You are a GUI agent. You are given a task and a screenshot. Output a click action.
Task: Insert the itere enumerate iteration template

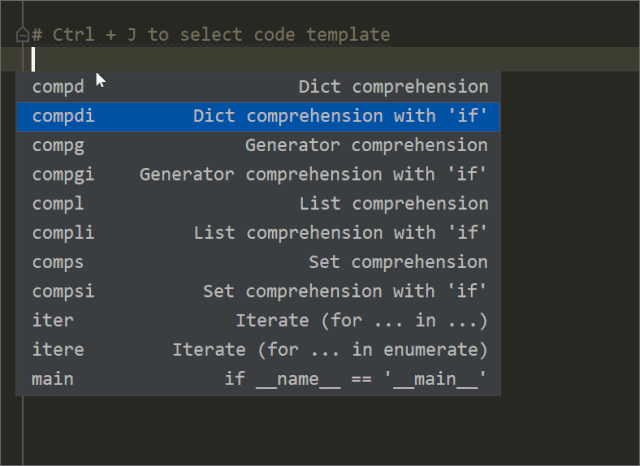click(x=258, y=350)
